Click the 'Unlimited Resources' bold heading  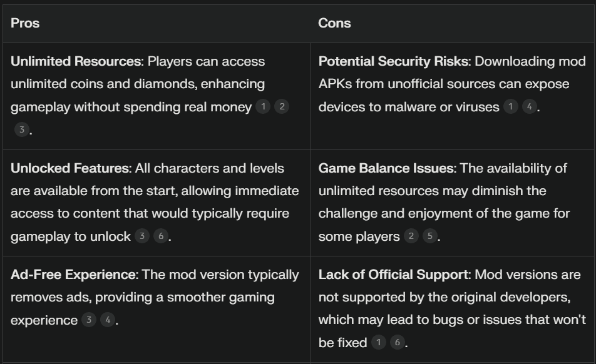[x=76, y=61]
